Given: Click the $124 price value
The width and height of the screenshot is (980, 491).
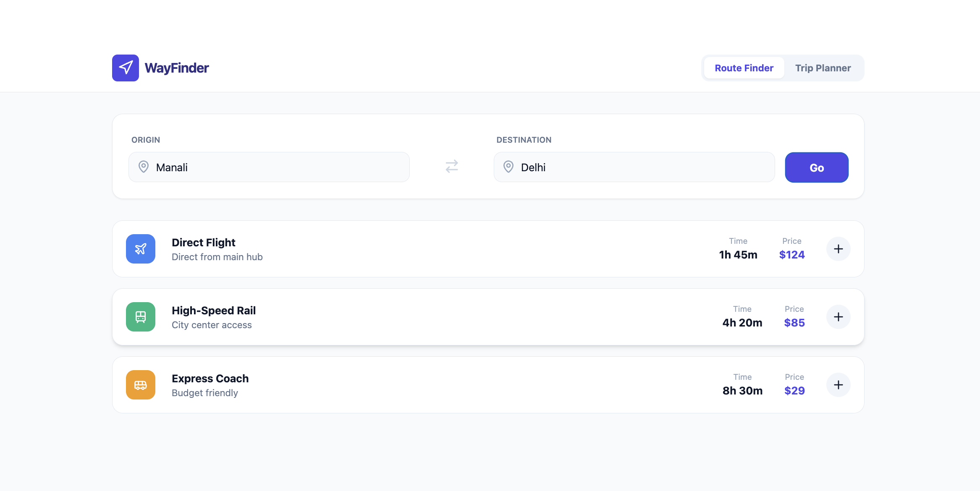Looking at the screenshot, I should (792, 255).
